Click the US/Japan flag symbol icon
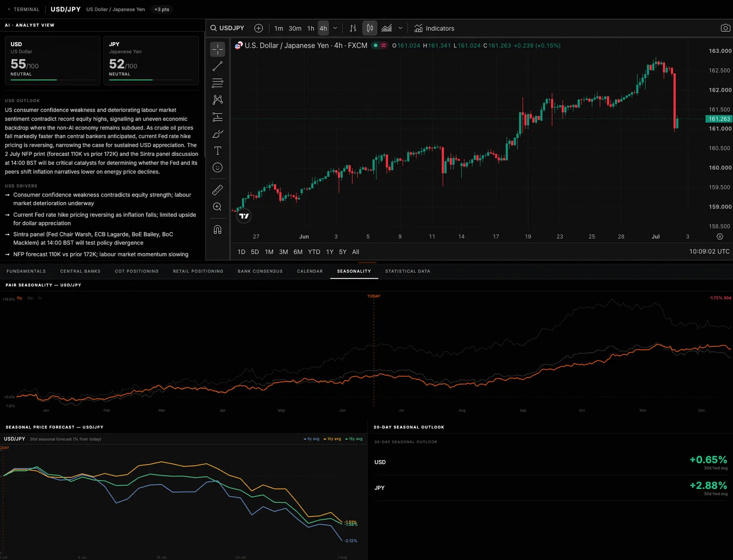733x560 pixels. (239, 45)
